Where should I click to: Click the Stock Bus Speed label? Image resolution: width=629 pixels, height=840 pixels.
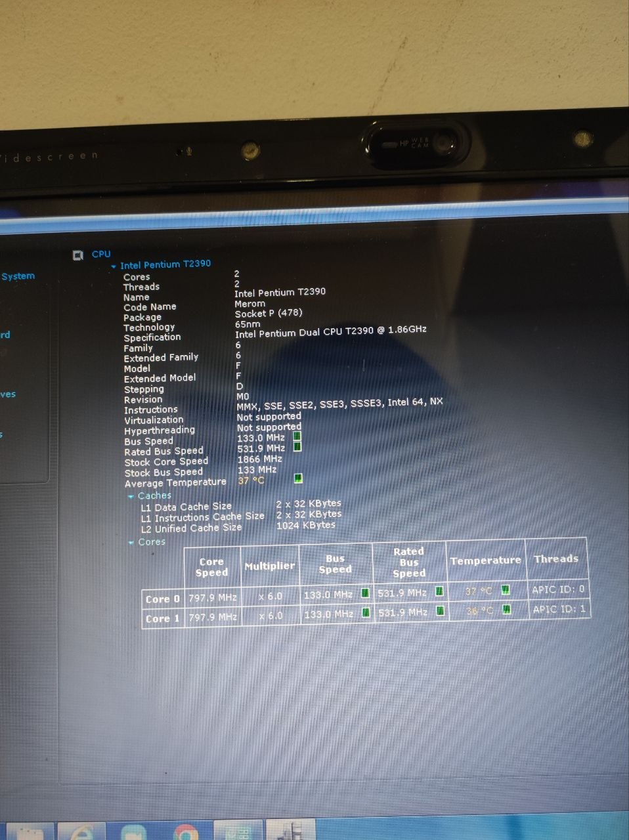163,472
